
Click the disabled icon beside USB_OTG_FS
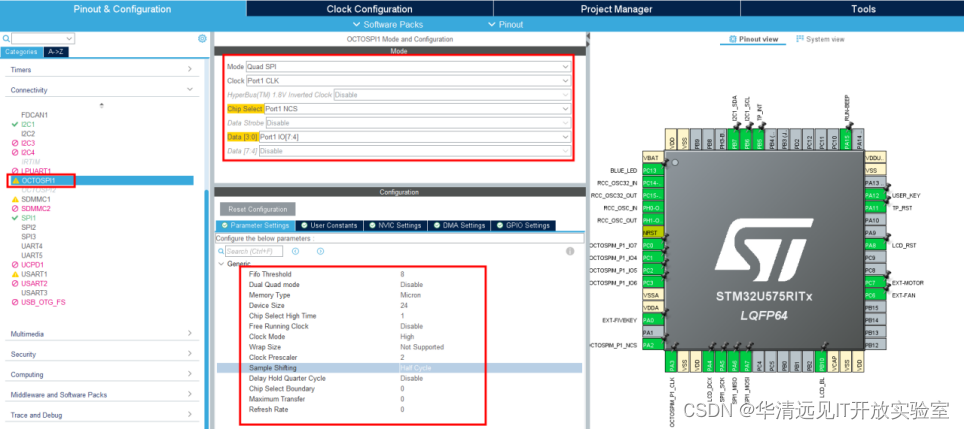[x=15, y=302]
